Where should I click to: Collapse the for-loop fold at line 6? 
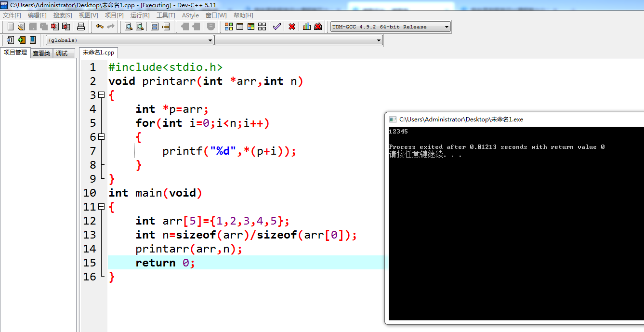pos(101,137)
